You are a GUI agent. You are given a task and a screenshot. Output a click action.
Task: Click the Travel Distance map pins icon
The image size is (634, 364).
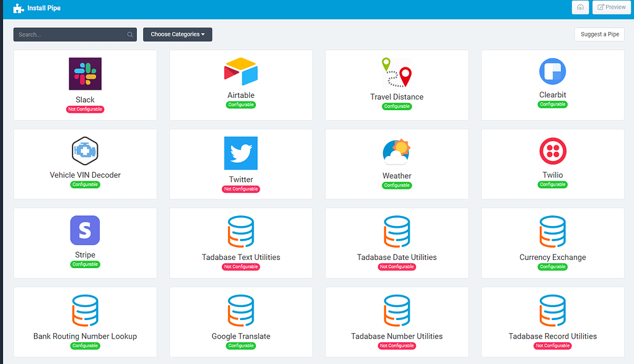coord(397,73)
